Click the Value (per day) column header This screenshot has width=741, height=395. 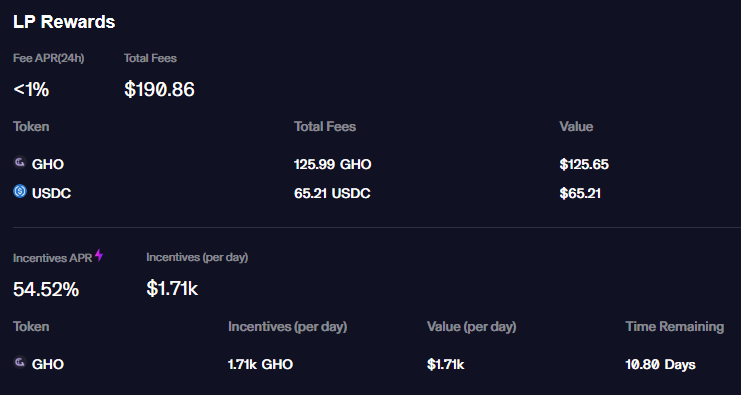(472, 327)
